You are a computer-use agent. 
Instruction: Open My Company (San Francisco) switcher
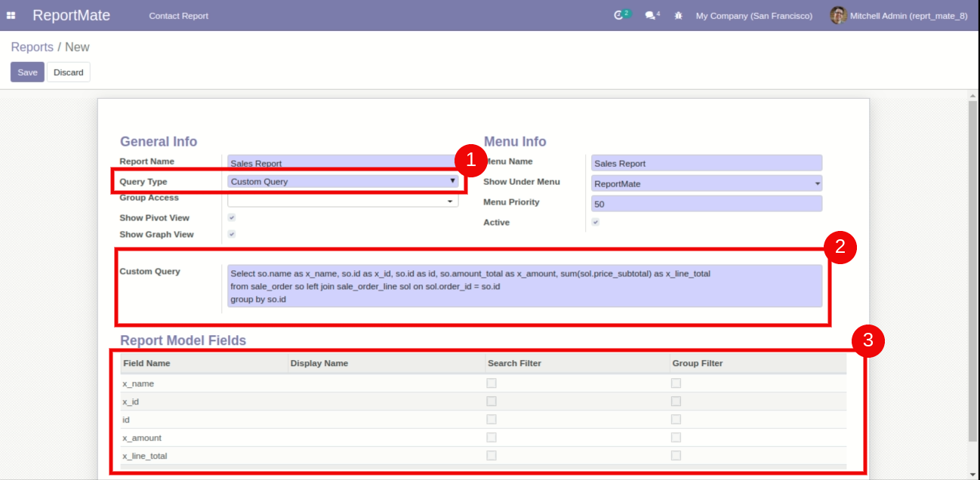pyautogui.click(x=753, y=16)
